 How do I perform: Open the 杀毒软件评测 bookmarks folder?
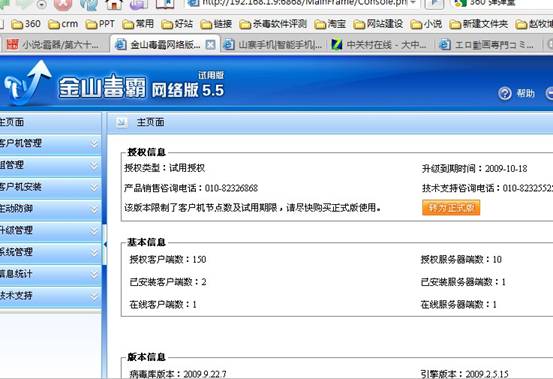pyautogui.click(x=273, y=24)
